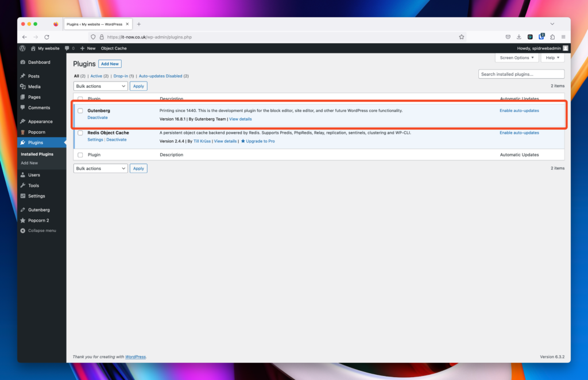Tick the Redis Object Cache checkbox
The image size is (588, 380).
point(80,133)
